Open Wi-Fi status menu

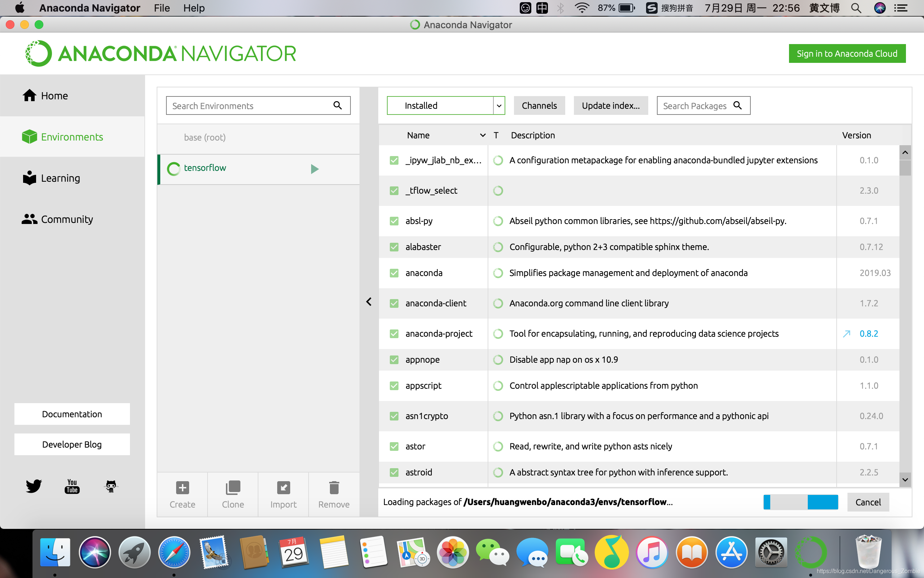(582, 8)
